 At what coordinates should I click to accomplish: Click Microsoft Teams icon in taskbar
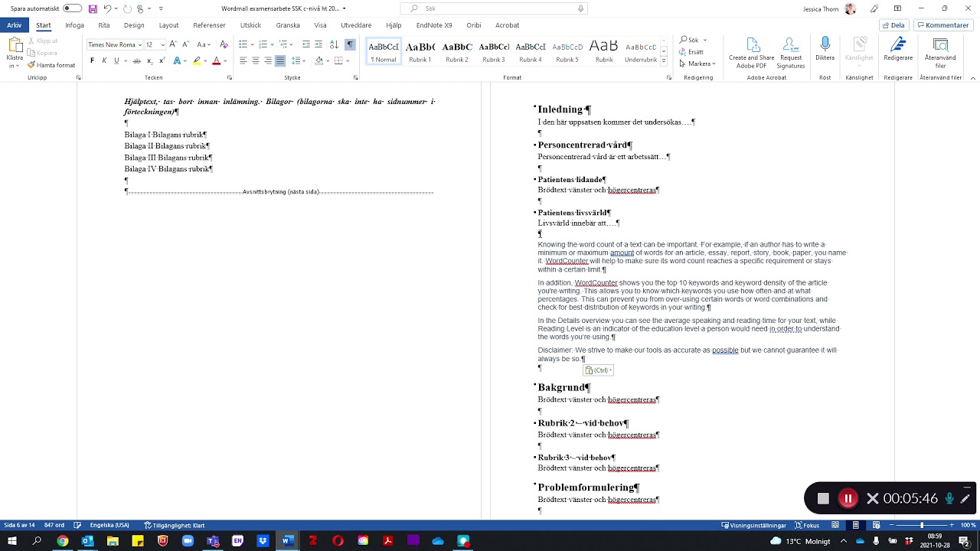pos(212,541)
